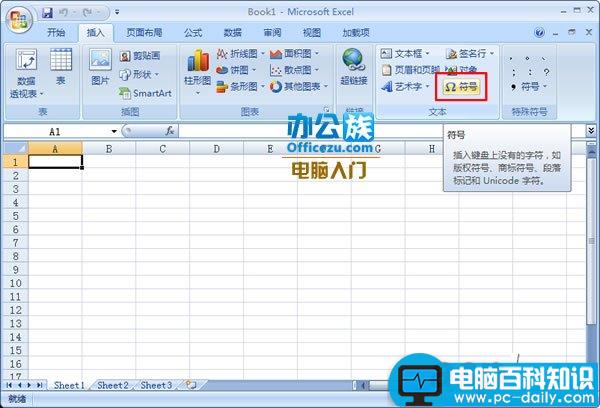Switch to the 开始 ribbon tab
Viewport: 600px width, 408px height.
click(56, 33)
